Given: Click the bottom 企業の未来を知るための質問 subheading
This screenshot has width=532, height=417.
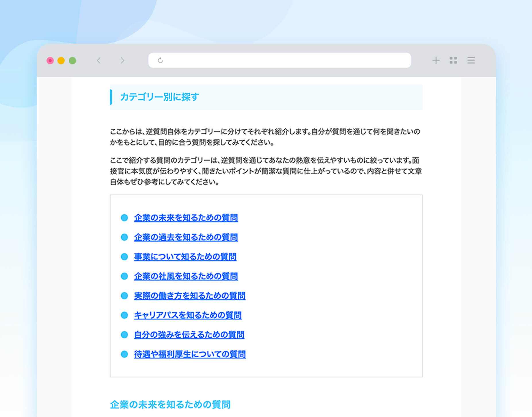Looking at the screenshot, I should [170, 405].
